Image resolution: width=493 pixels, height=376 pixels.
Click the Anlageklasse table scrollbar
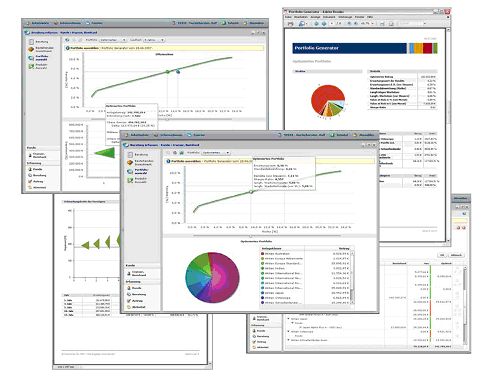(352, 278)
